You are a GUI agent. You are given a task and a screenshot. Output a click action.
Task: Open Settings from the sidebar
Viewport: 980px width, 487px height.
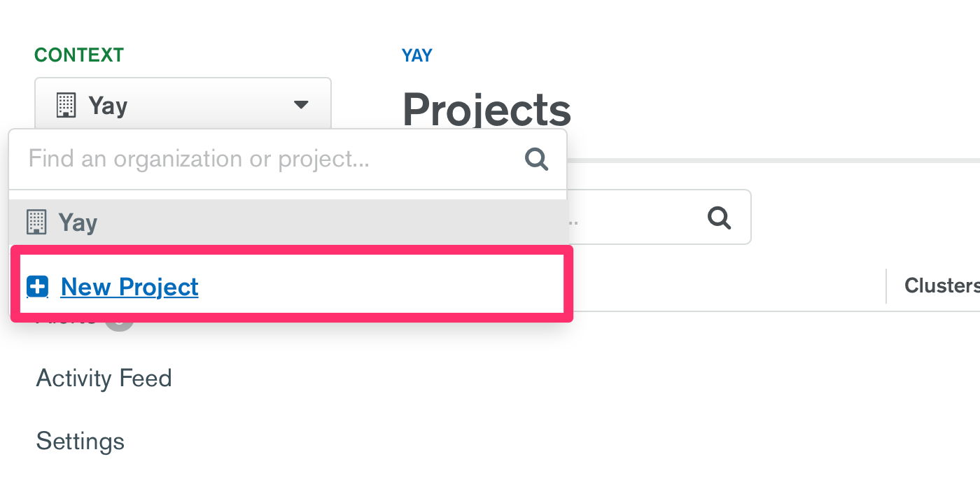[x=80, y=441]
